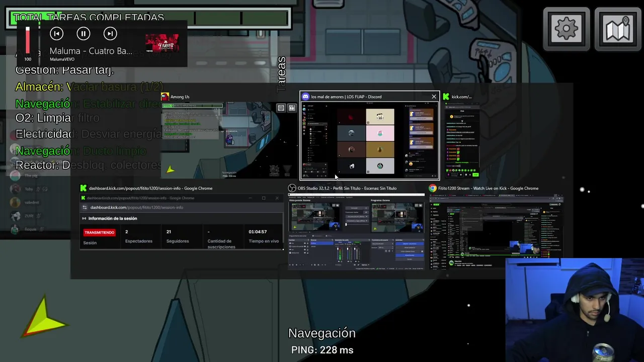
Task: Switch to the Among Us window thumbnail
Action: click(229, 140)
